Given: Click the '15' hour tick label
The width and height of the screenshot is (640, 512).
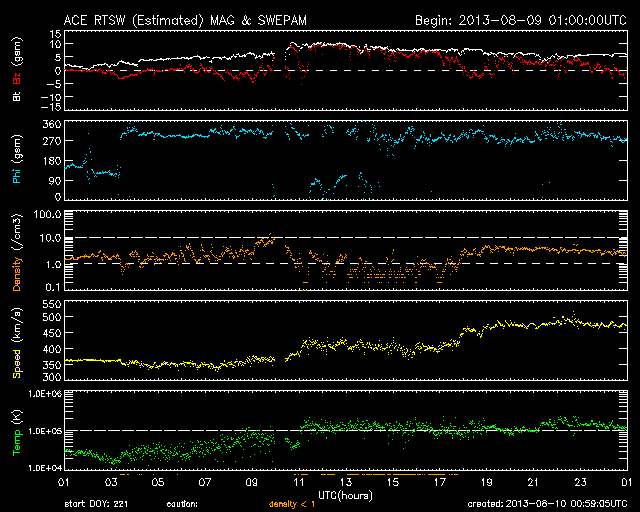Looking at the screenshot, I should tap(393, 483).
